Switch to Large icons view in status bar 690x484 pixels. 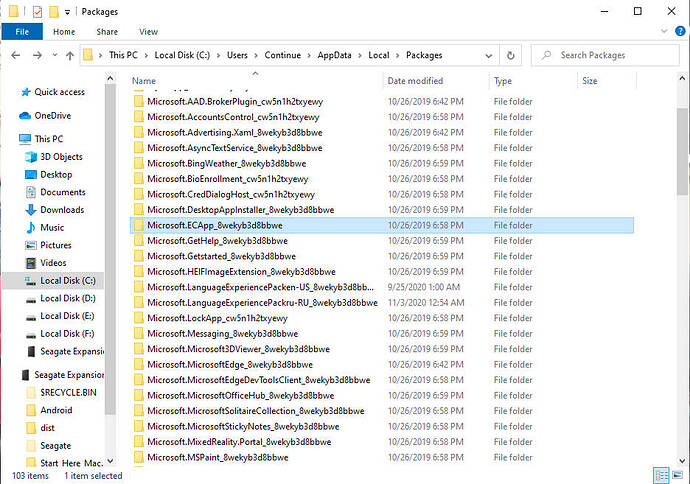tap(678, 475)
